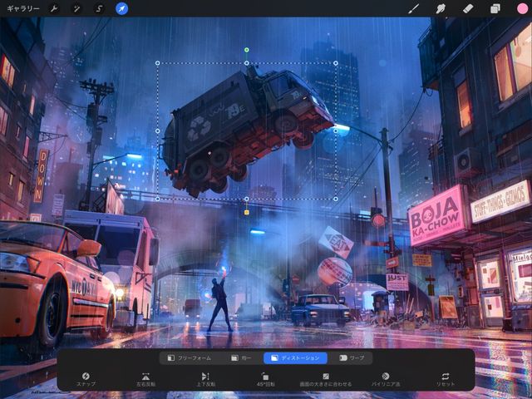Flip horizontally with 左右反転

(x=145, y=379)
